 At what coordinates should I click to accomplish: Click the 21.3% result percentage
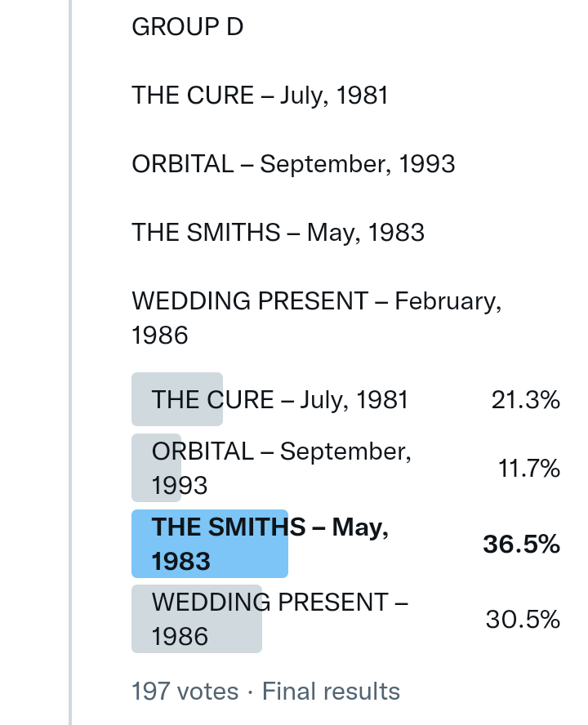[525, 400]
